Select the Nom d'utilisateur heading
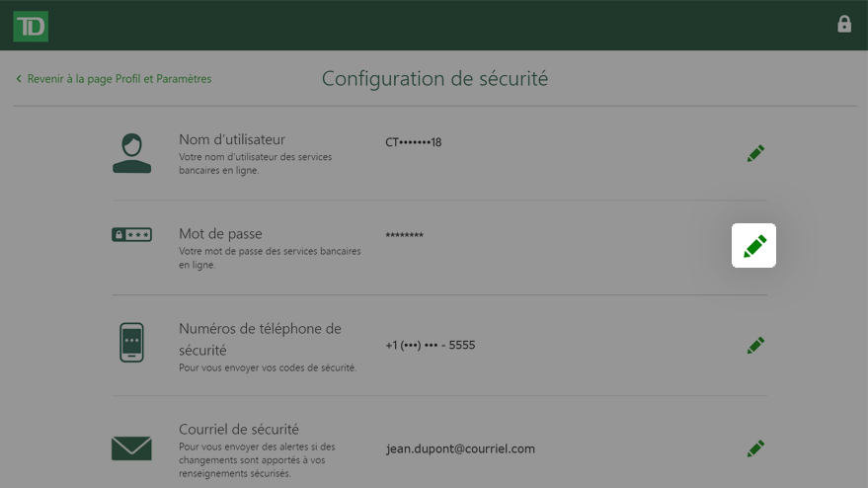868x488 pixels. click(x=232, y=139)
